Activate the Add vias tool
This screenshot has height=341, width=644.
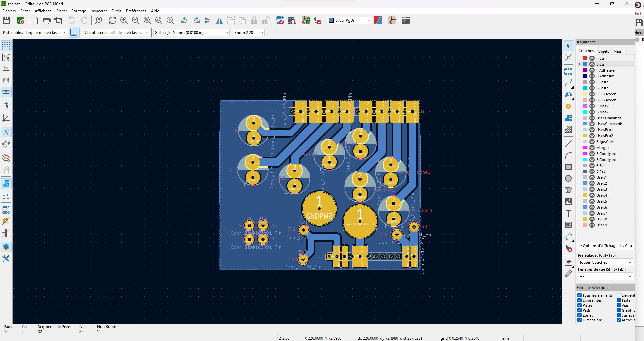tap(568, 106)
